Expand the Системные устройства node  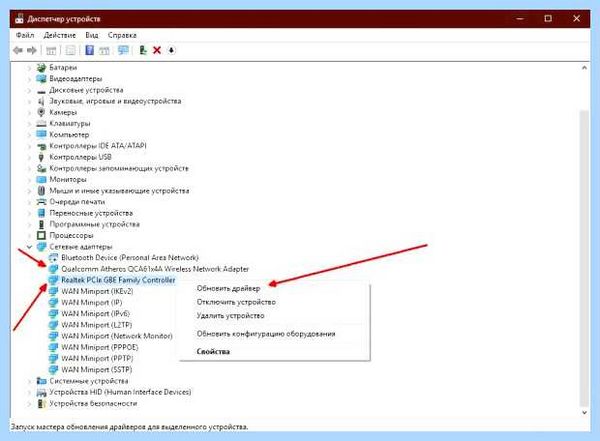click(29, 381)
